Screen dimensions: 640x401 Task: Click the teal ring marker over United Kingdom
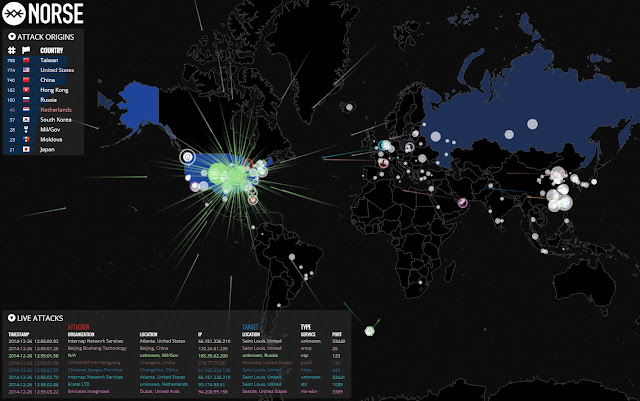(x=384, y=145)
